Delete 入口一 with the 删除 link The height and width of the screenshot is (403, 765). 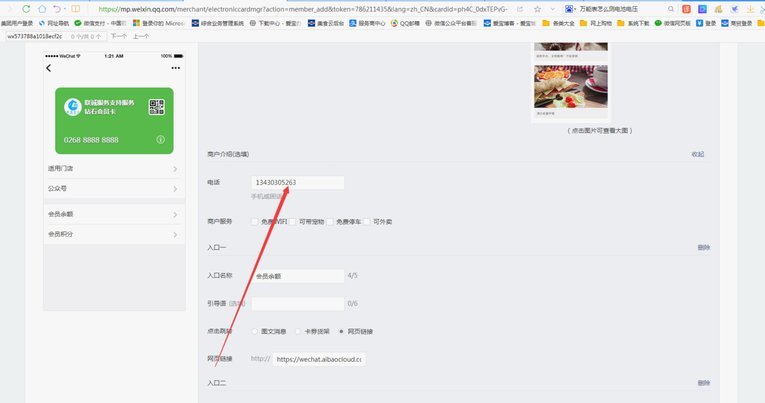[x=704, y=248]
